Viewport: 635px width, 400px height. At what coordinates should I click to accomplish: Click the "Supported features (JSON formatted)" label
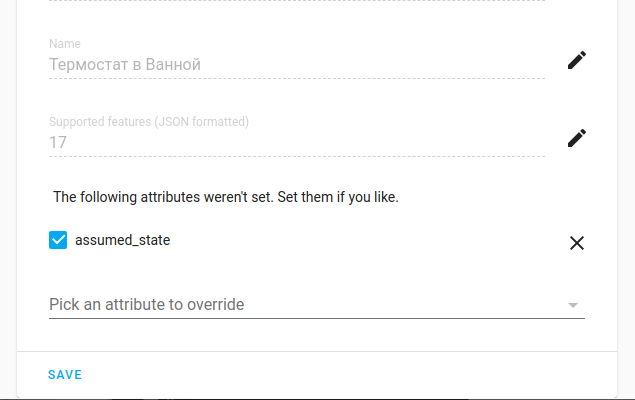149,122
